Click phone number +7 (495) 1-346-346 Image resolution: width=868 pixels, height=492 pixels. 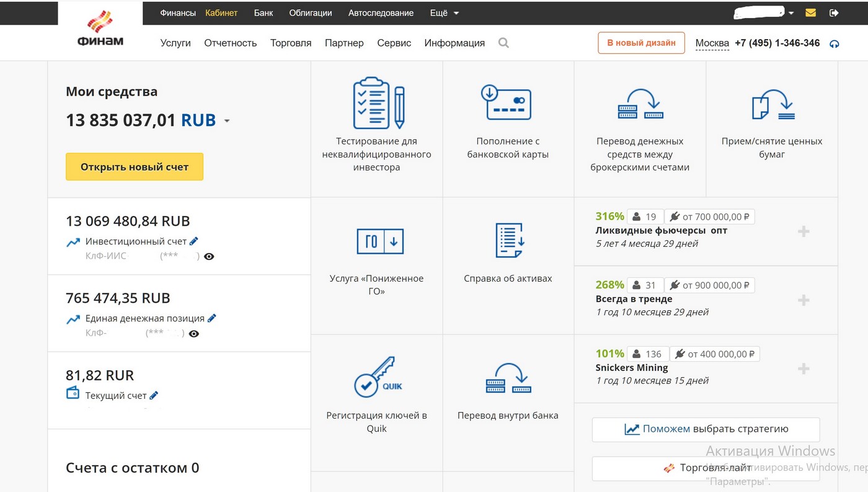click(777, 43)
